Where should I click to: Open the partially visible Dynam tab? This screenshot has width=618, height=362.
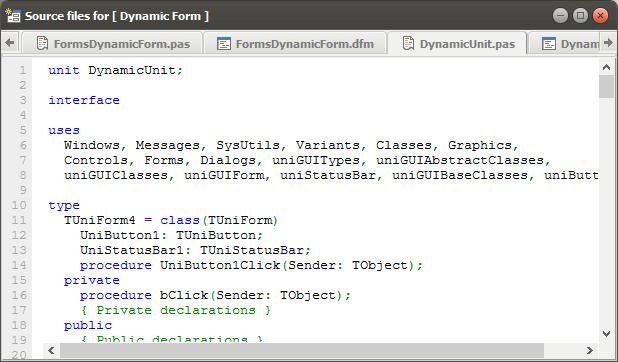pos(564,43)
